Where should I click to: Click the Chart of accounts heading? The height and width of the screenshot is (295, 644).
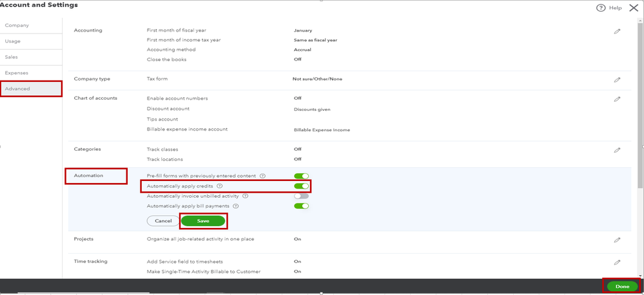95,98
